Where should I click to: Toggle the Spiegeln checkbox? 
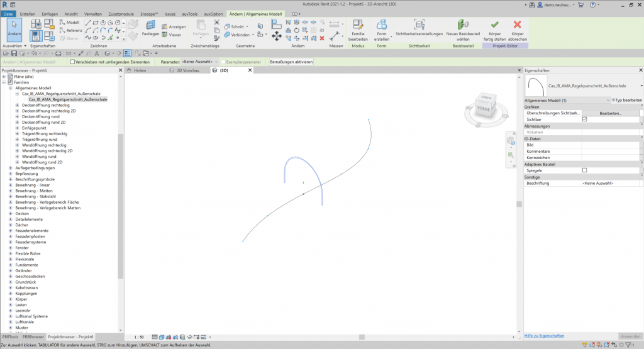point(585,170)
